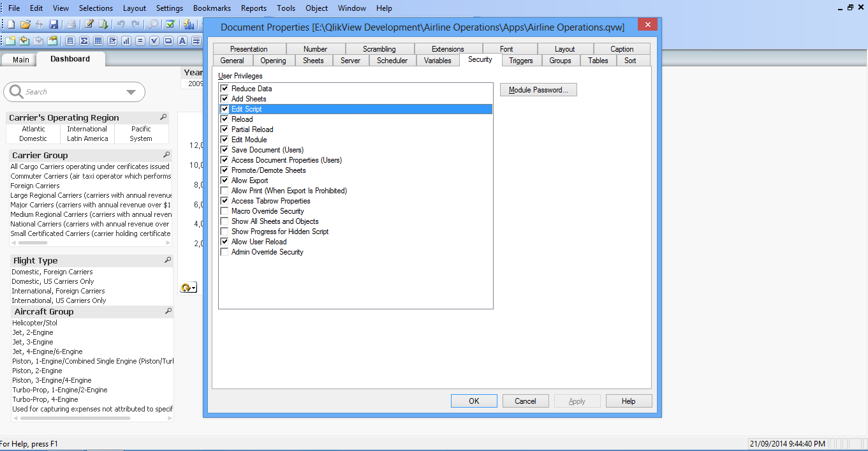This screenshot has width=868, height=451.
Task: Click the Print toolbar icon
Action: tap(71, 24)
